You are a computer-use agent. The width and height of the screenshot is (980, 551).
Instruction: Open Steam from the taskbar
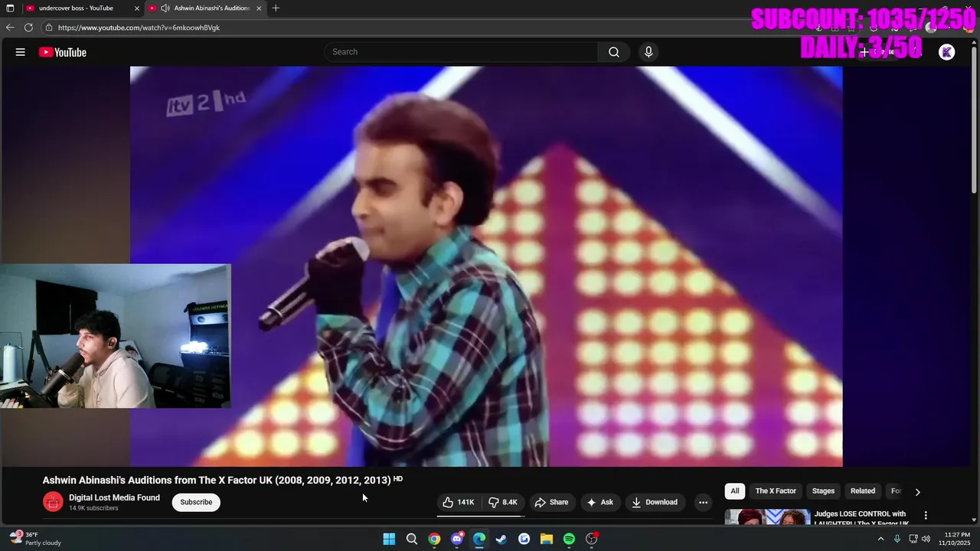pyautogui.click(x=501, y=539)
